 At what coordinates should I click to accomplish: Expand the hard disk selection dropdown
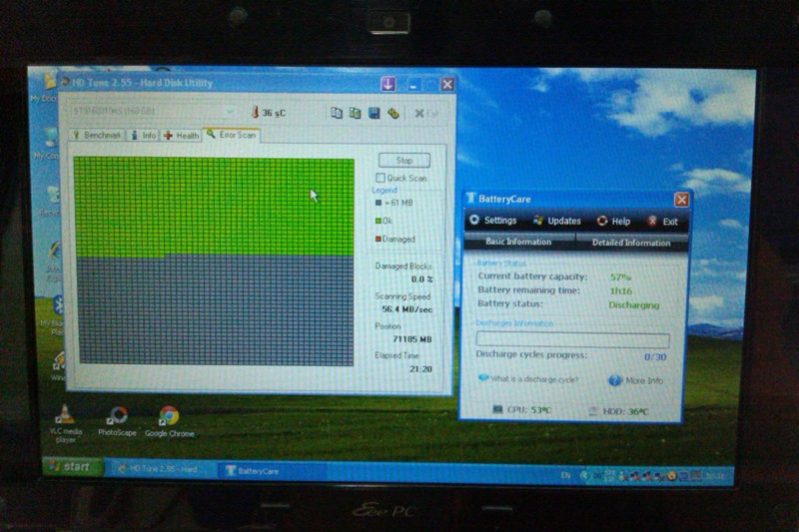tap(231, 112)
